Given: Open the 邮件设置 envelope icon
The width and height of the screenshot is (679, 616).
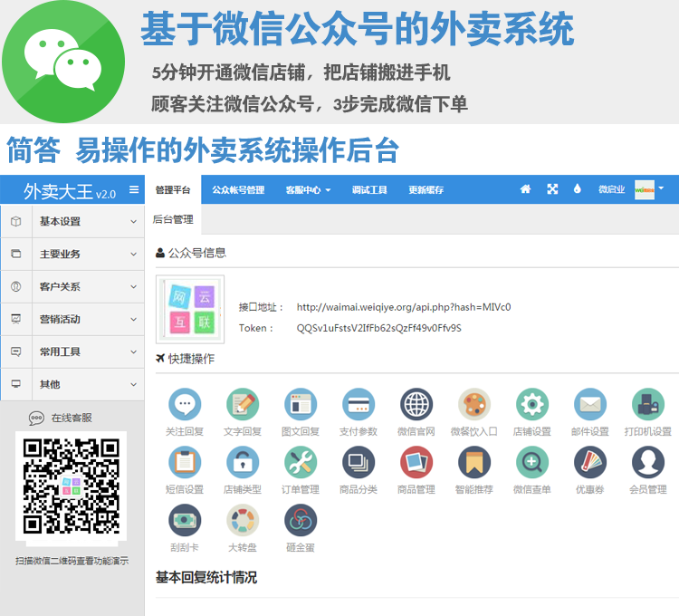Looking at the screenshot, I should 590,404.
